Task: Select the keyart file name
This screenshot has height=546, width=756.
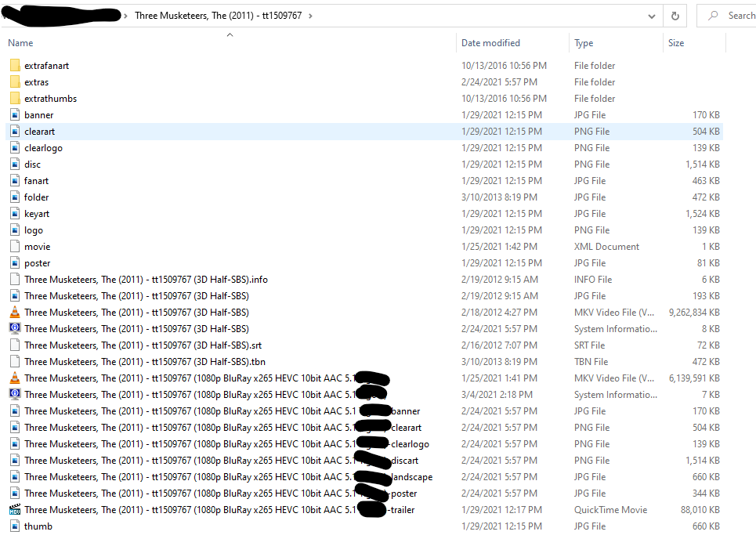Action: (37, 214)
